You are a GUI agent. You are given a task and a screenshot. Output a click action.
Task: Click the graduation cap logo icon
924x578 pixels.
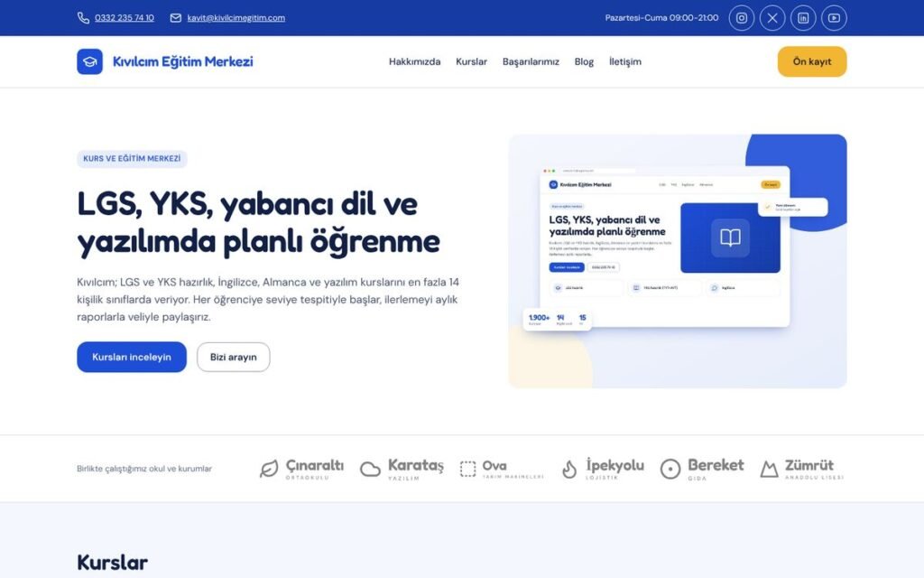[89, 61]
